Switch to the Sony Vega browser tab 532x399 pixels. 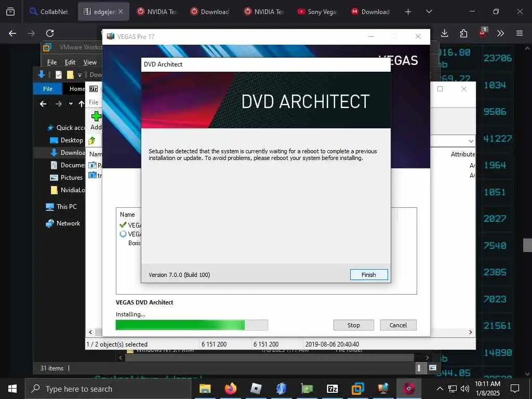tap(316, 11)
